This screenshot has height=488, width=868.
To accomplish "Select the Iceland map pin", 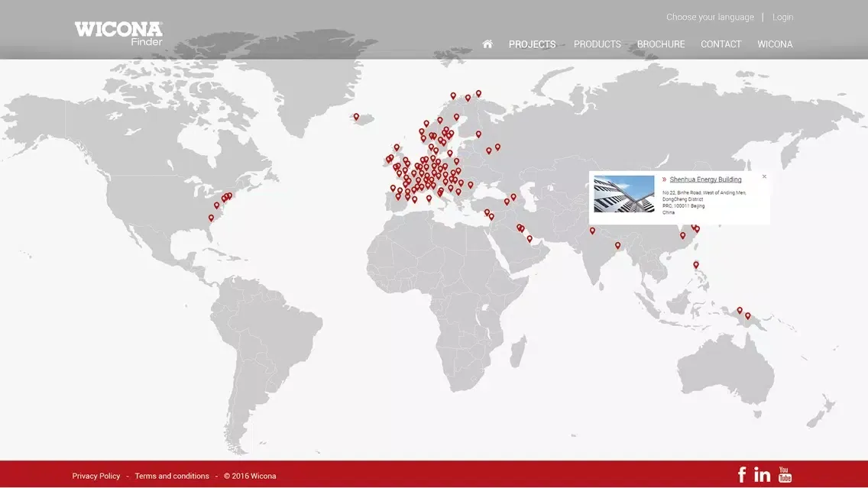I will pyautogui.click(x=357, y=117).
